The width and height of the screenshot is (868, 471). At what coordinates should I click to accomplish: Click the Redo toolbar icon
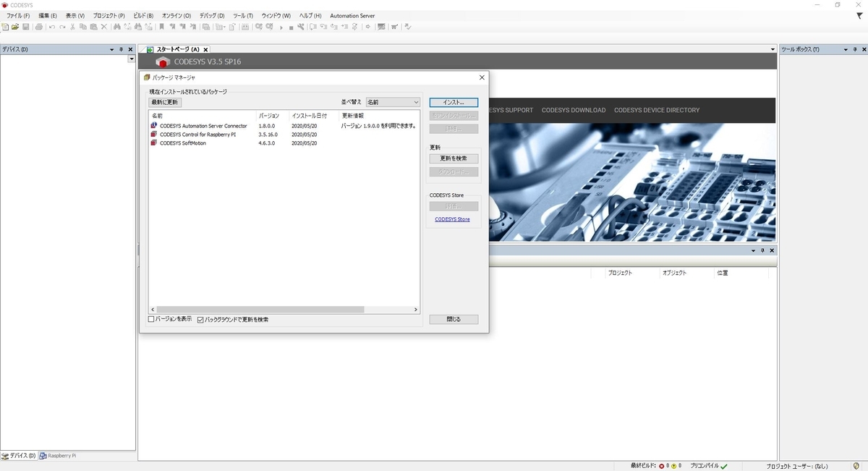pyautogui.click(x=62, y=27)
